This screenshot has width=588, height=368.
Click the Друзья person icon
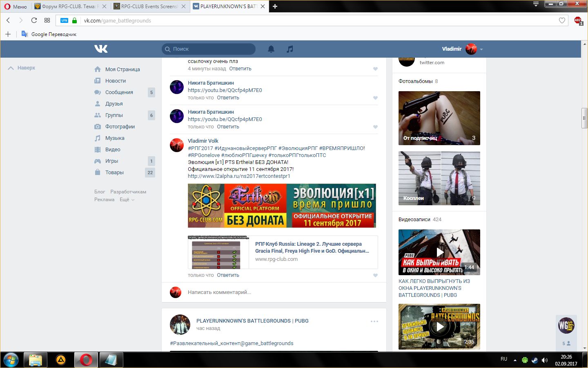(x=98, y=104)
